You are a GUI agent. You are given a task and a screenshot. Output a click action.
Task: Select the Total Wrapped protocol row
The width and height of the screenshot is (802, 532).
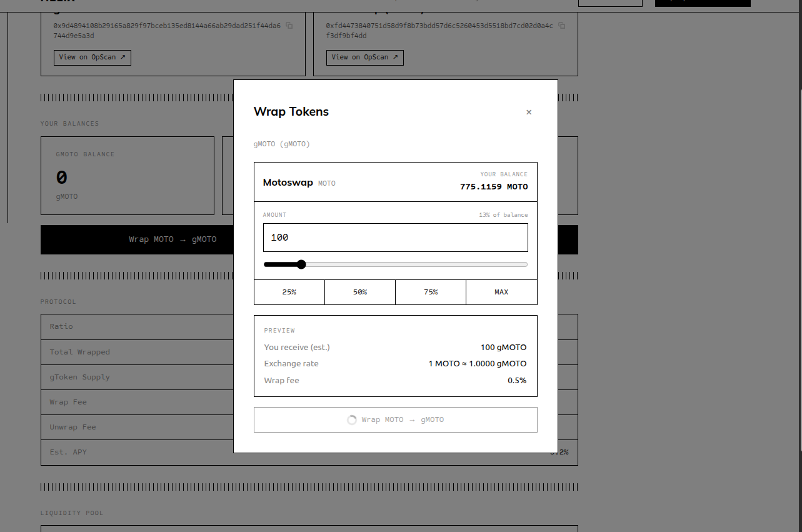point(138,352)
